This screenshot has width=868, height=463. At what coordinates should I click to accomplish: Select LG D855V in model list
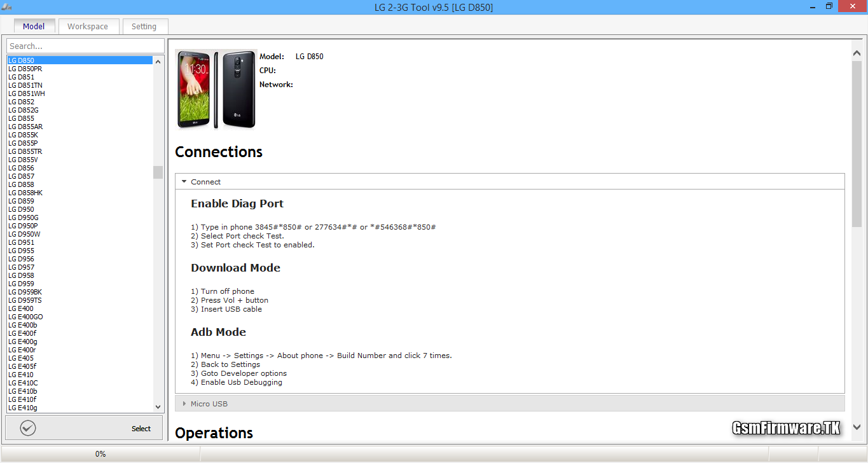[x=79, y=160]
